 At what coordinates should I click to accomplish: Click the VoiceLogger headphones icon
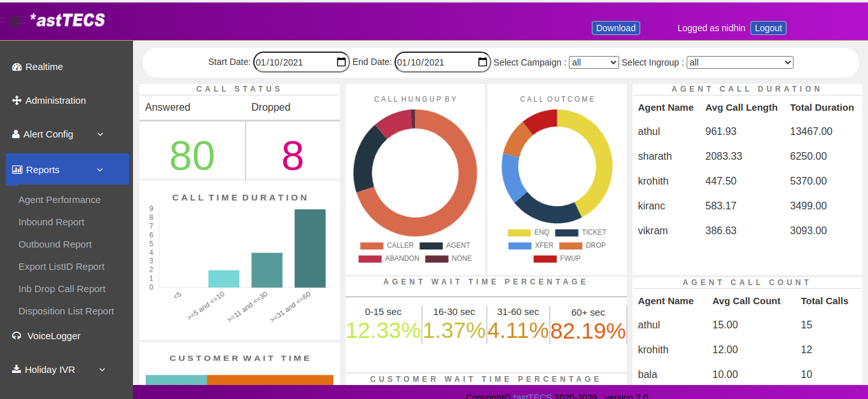pyautogui.click(x=17, y=336)
